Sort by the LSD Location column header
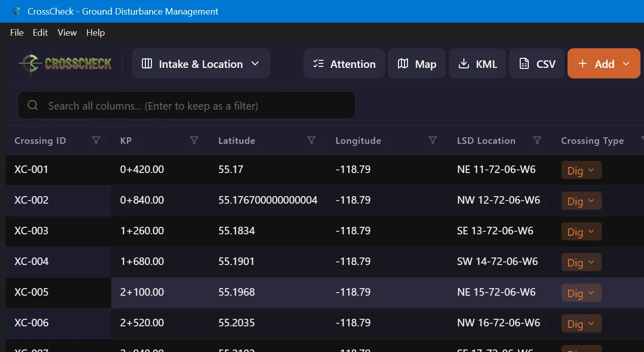Screen dimensions: 644x352 486,141
